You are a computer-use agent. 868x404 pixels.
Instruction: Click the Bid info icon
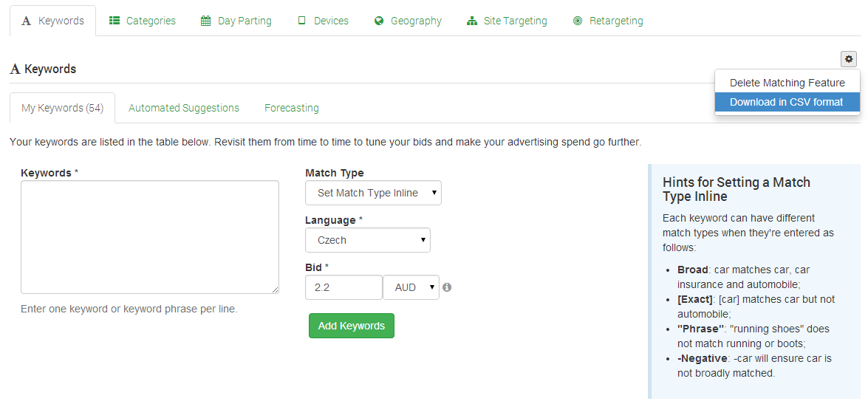point(447,287)
